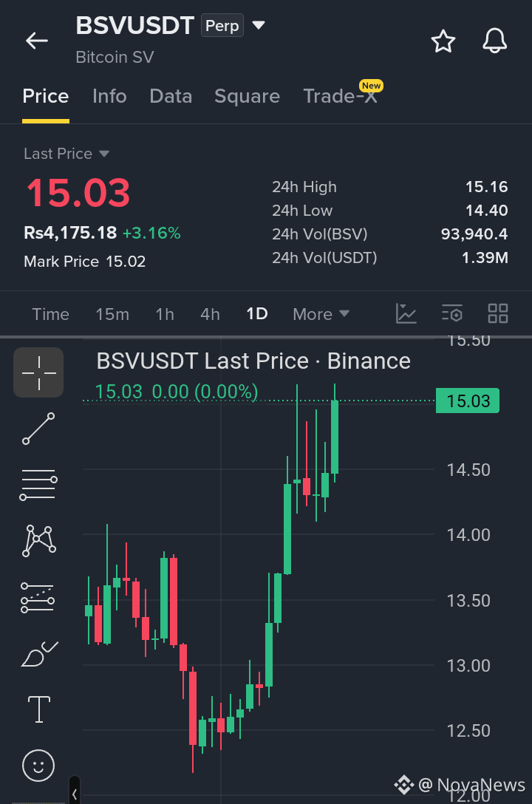
Task: Switch to the Price tab
Action: click(46, 96)
